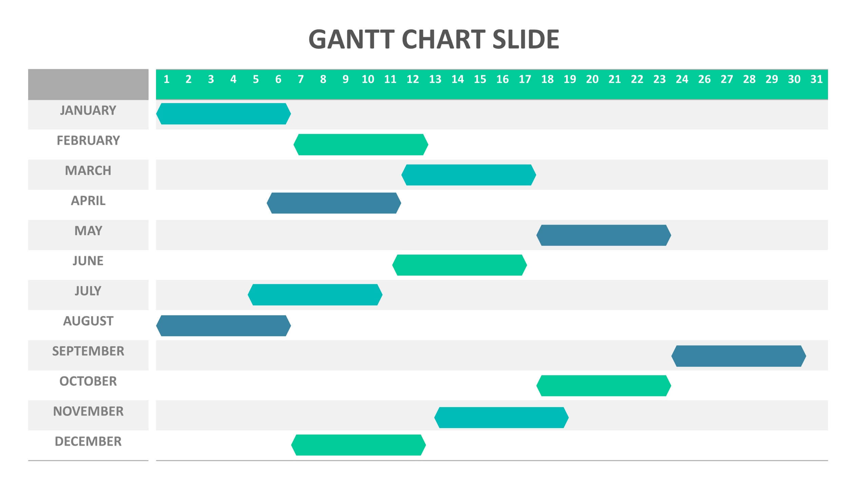Select the June green task bar

tap(459, 265)
